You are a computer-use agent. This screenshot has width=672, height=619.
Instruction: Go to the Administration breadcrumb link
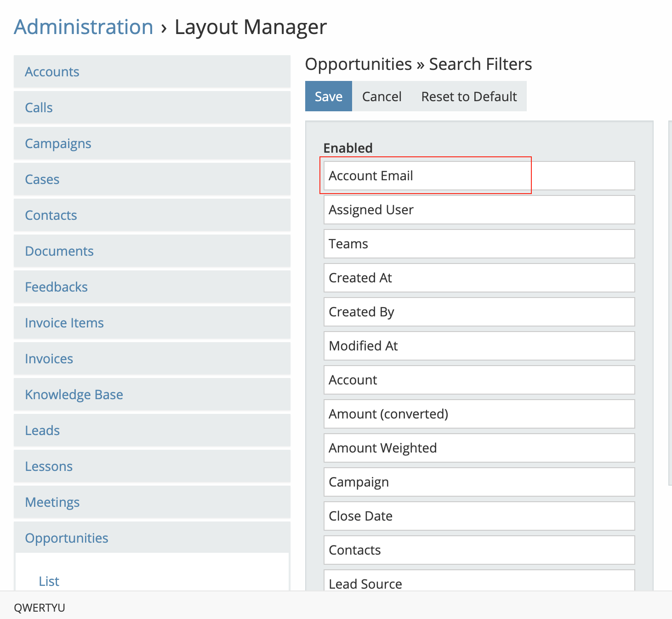(x=84, y=27)
